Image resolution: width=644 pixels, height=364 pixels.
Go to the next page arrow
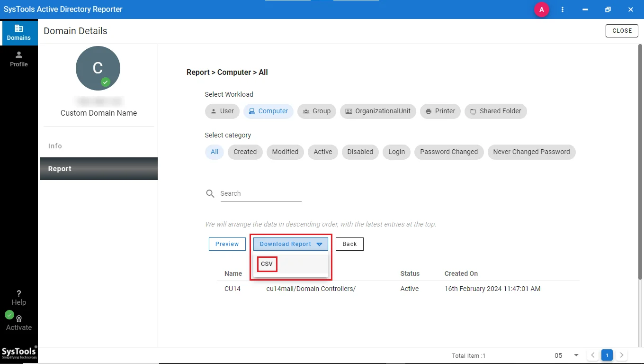(x=622, y=355)
